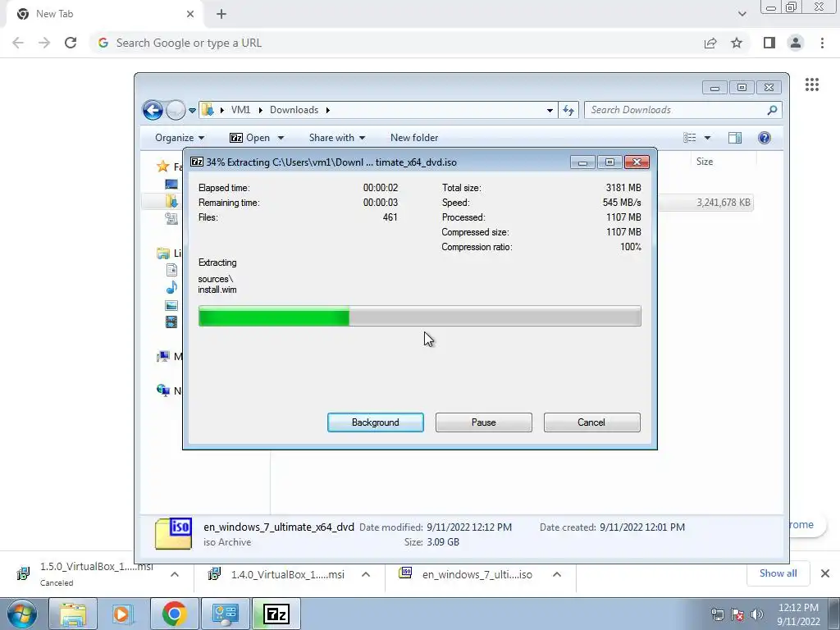
Task: Open the Chrome three-dot menu
Action: coord(822,43)
